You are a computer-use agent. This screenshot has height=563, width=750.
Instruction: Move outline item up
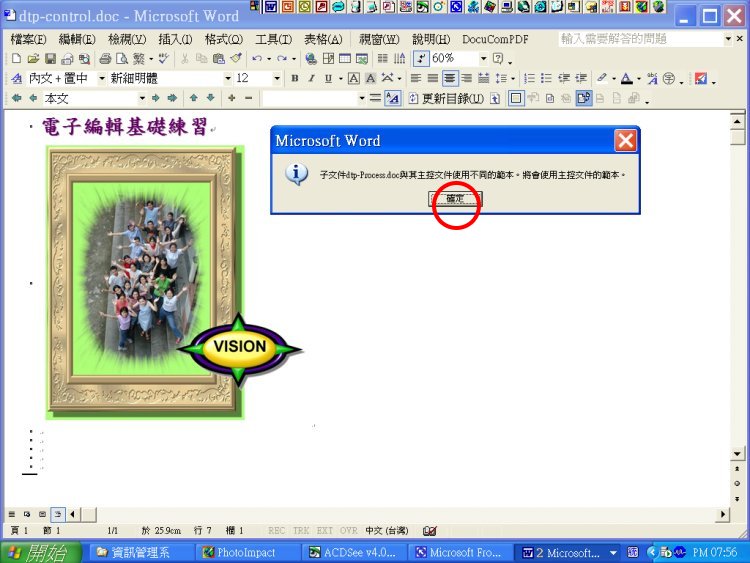(x=193, y=98)
